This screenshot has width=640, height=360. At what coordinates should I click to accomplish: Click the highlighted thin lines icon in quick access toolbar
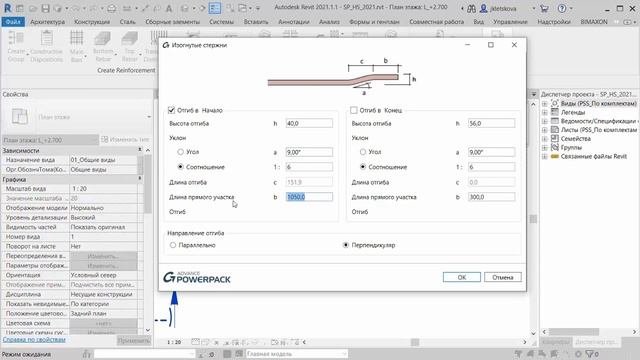tap(215, 8)
